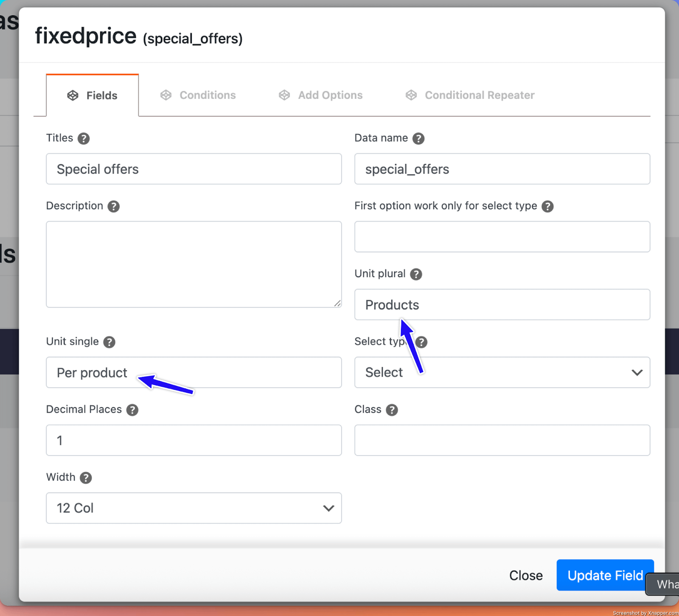Switch to the Conditions tab
Image resolution: width=679 pixels, height=616 pixels.
[x=198, y=95]
